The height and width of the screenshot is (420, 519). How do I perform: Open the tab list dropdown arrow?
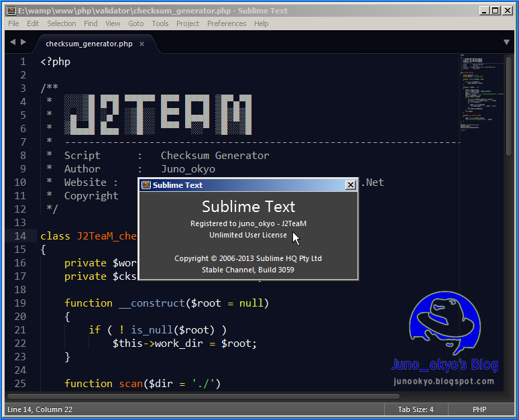(x=506, y=42)
